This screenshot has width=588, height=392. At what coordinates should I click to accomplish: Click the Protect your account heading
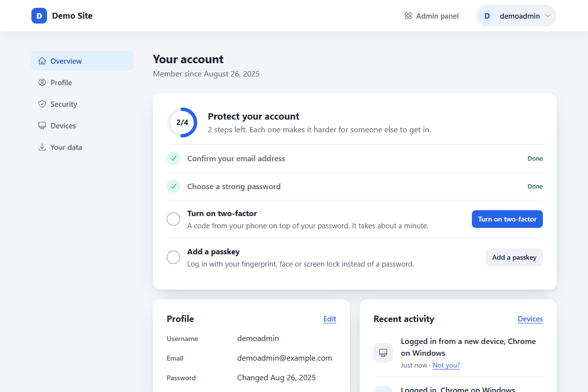tap(253, 117)
